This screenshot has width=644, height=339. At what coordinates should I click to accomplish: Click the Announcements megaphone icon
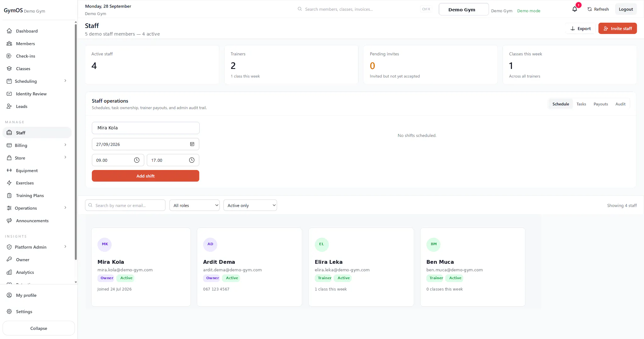(x=9, y=221)
